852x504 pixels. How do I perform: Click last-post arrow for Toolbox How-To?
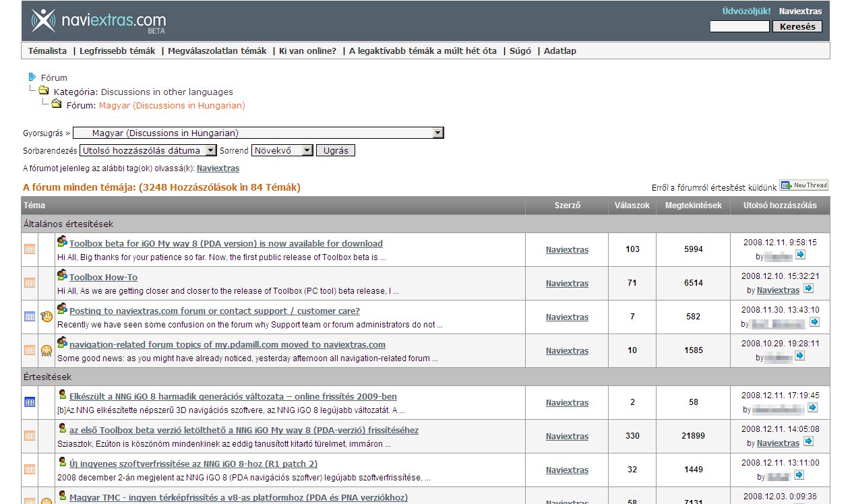(x=809, y=288)
